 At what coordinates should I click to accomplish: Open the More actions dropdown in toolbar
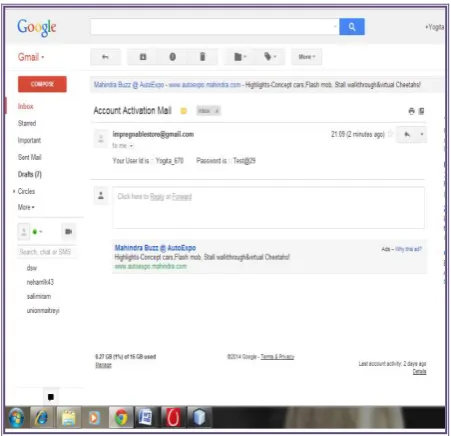point(307,57)
